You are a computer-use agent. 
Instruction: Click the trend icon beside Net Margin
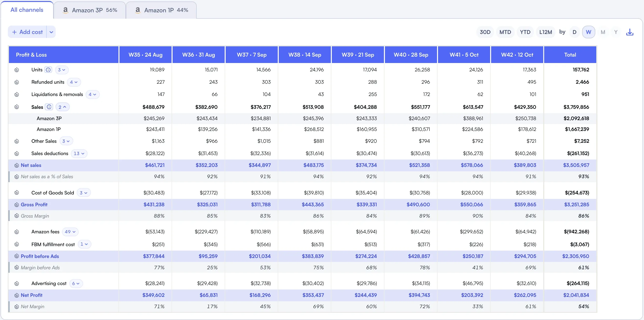coord(16,306)
